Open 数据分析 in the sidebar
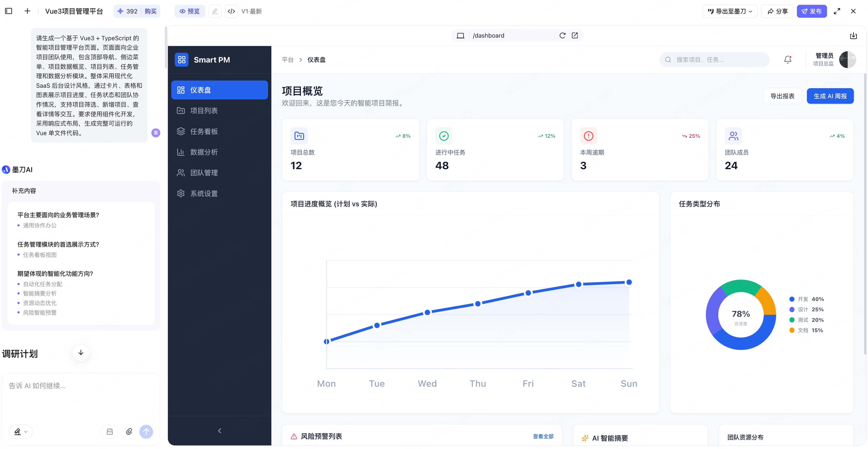Screen dimensions: 868x449 [219, 152]
